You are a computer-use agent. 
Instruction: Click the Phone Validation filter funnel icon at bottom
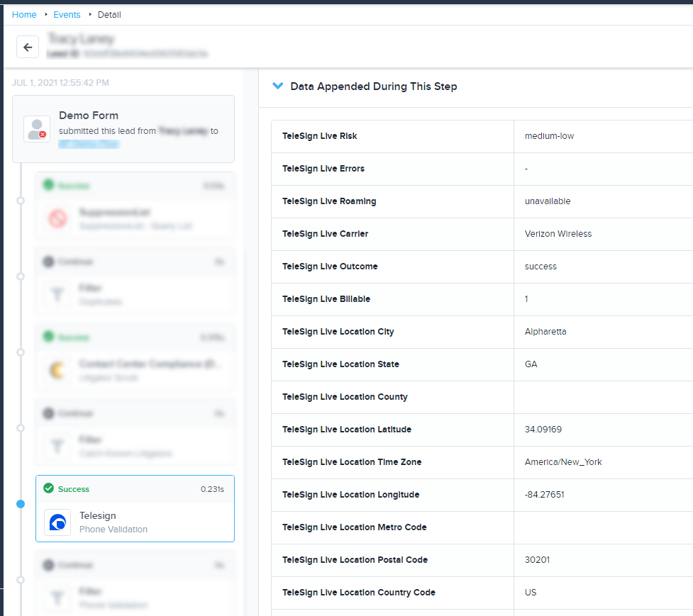[x=57, y=598]
